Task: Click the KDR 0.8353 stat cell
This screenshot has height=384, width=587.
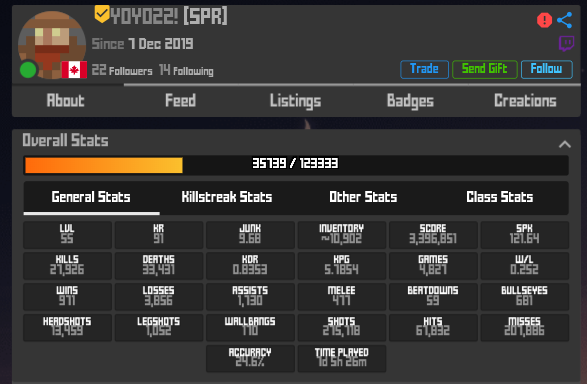Action: pyautogui.click(x=250, y=266)
